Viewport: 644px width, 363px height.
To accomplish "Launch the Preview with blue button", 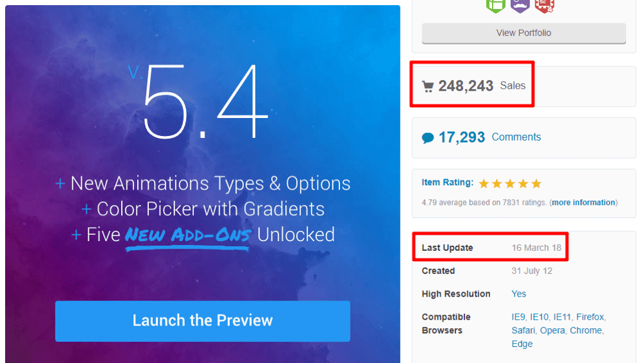I will click(x=202, y=320).
